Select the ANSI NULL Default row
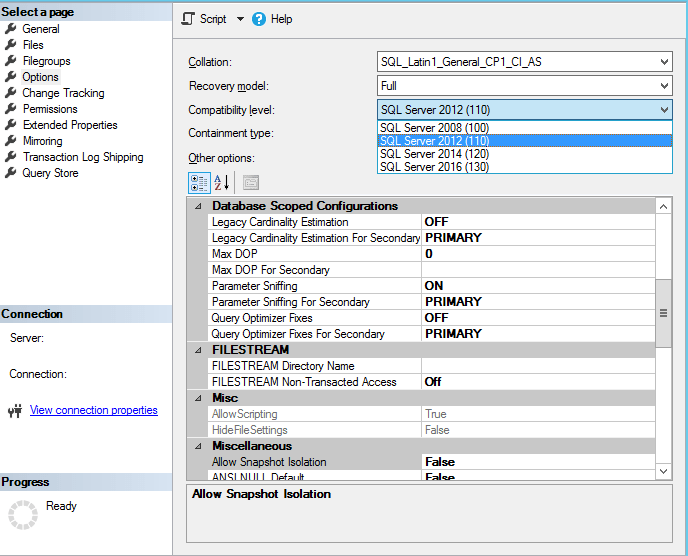The width and height of the screenshot is (688, 556). coord(431,476)
